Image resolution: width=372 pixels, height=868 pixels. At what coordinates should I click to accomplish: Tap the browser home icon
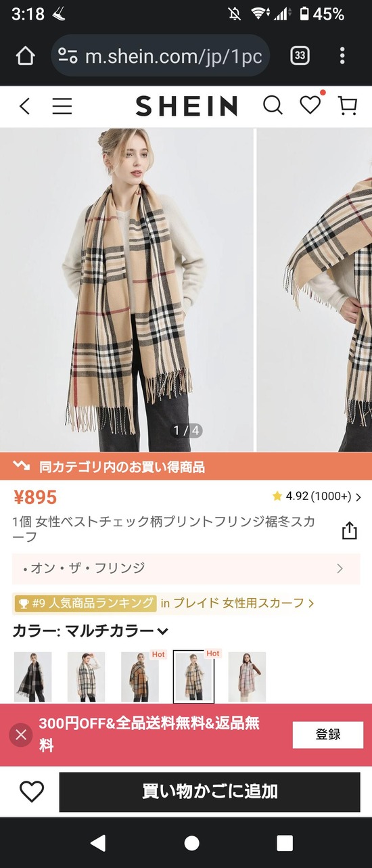tap(25, 55)
